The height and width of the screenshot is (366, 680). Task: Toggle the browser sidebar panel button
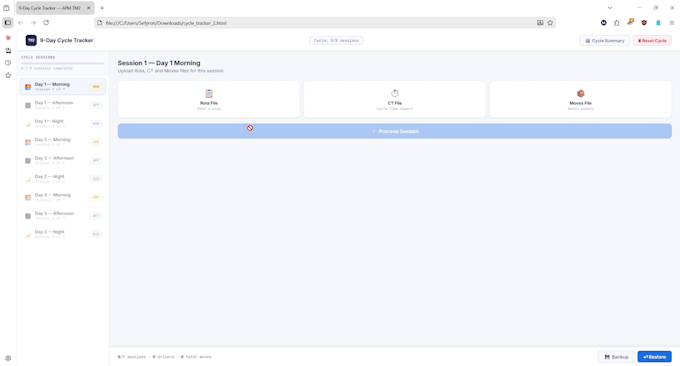8,23
